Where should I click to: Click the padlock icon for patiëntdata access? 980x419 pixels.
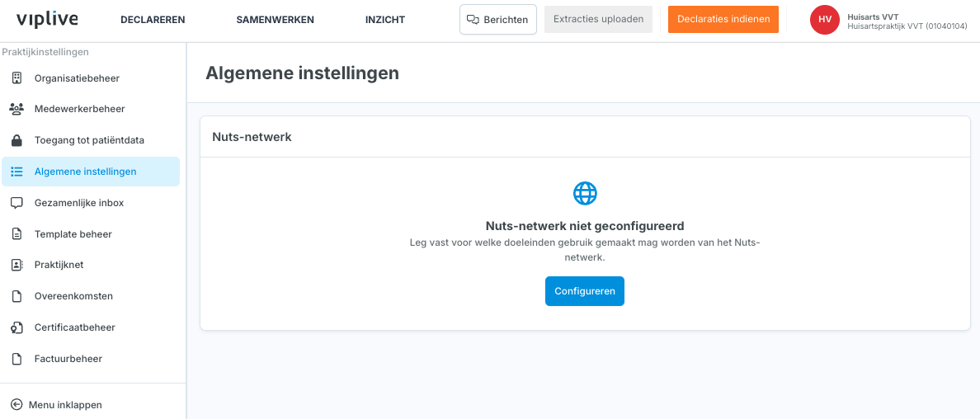pos(16,140)
